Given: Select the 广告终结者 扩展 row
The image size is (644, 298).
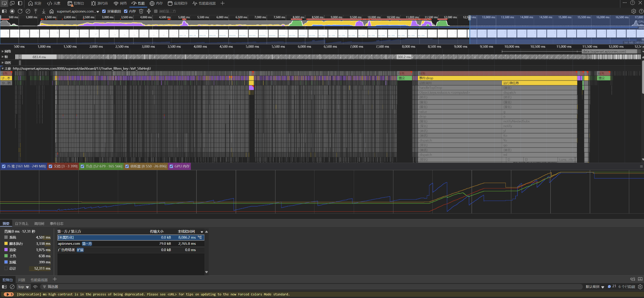Looking at the screenshot, I should coord(131,250).
